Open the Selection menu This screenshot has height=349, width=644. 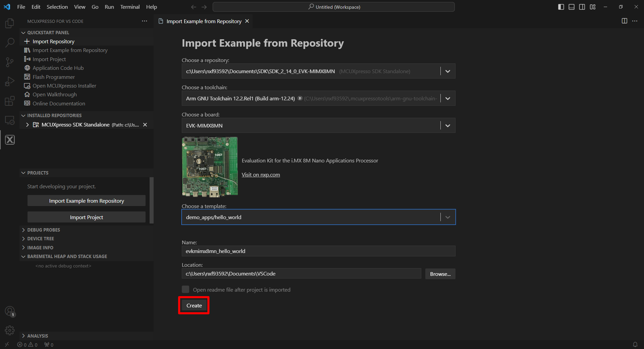[57, 7]
